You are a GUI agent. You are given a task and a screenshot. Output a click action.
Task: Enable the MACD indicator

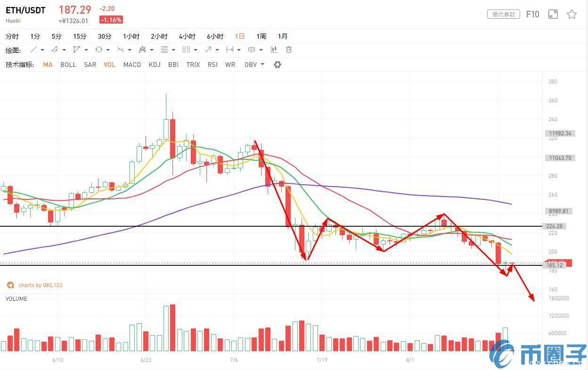(132, 65)
